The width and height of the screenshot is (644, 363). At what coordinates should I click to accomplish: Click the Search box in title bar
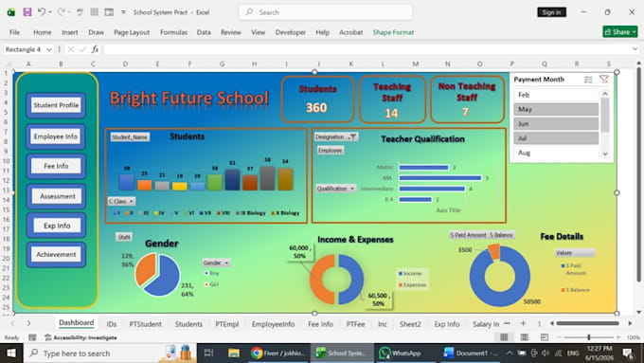point(326,12)
